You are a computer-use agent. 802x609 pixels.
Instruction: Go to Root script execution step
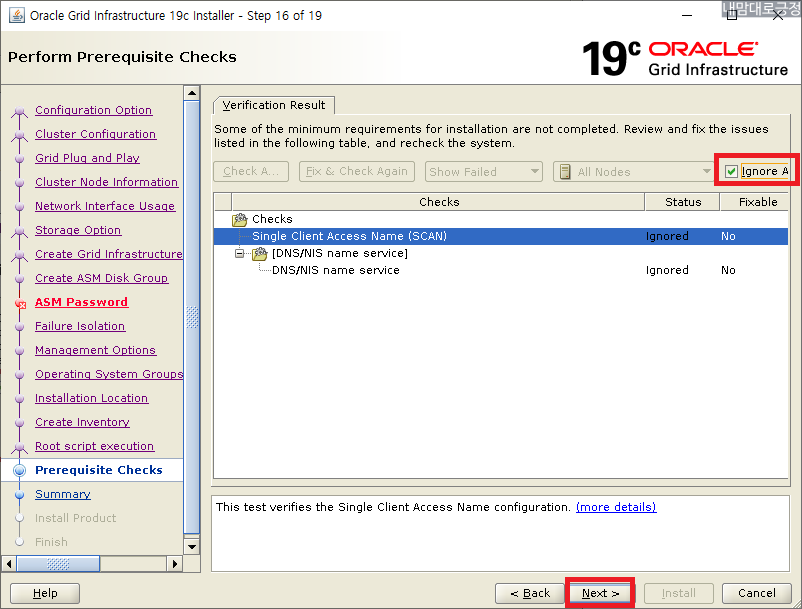(94, 446)
